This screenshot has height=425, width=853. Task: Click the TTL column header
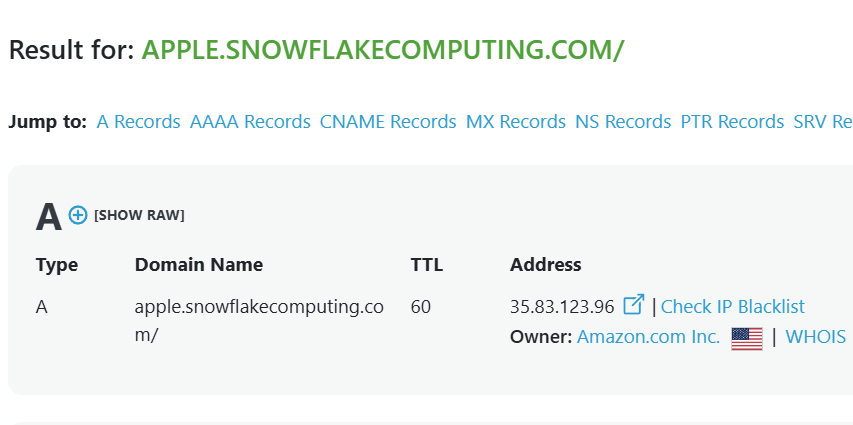pyautogui.click(x=426, y=265)
